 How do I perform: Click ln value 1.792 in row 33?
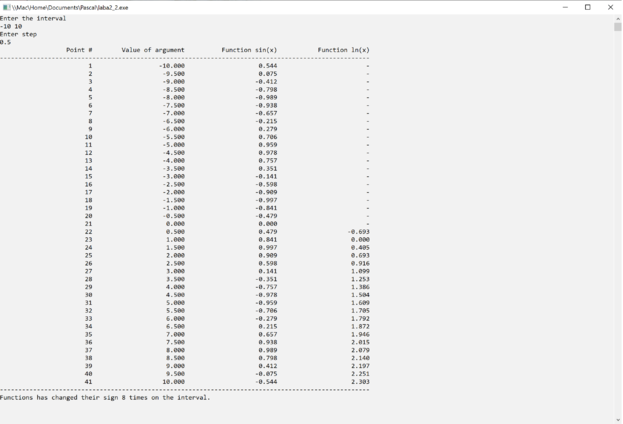point(360,318)
